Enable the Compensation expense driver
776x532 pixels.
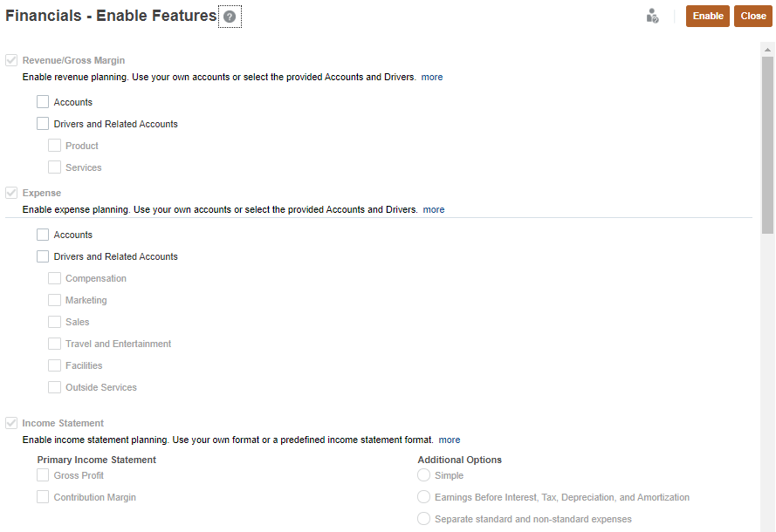pos(53,277)
